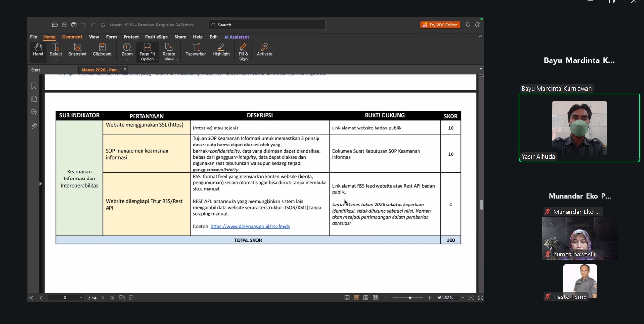Expand the Rotate View dropdown arrow
The image size is (644, 324).
click(177, 60)
